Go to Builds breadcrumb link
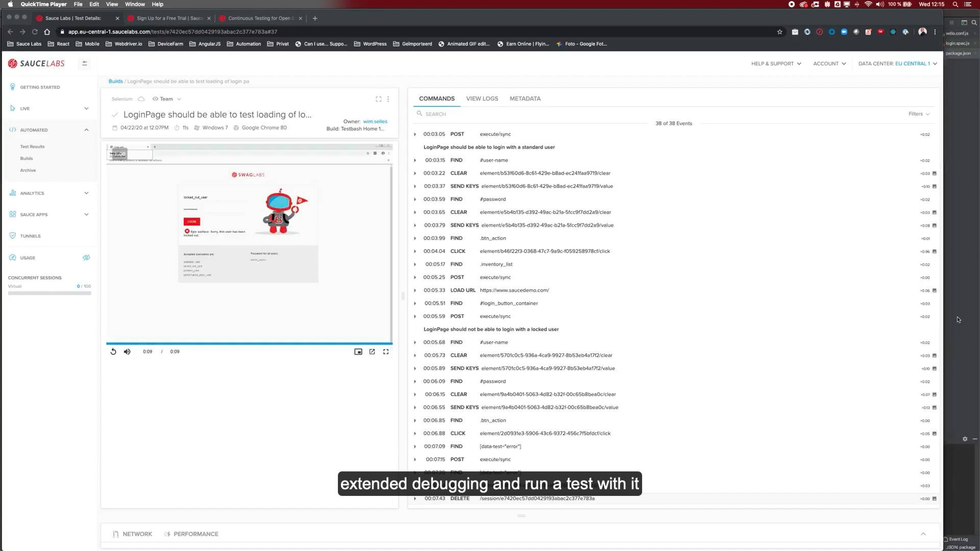This screenshot has height=551, width=980. [116, 81]
